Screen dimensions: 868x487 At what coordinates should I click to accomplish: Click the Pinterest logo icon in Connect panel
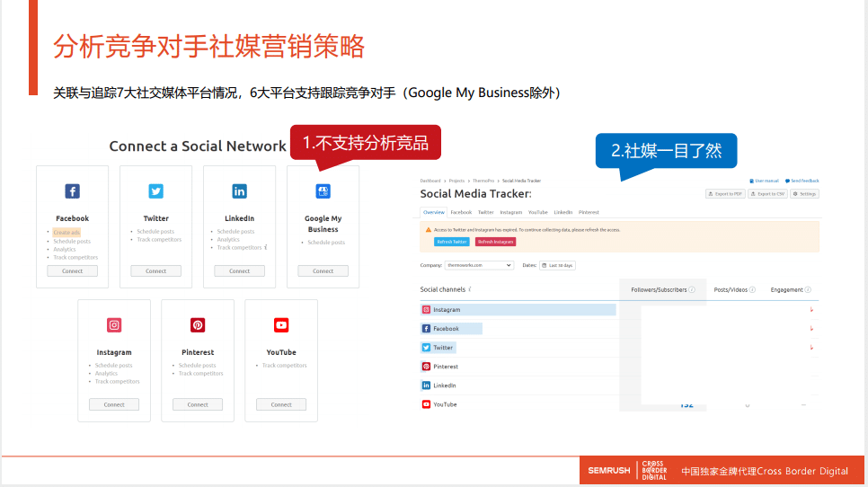click(198, 325)
